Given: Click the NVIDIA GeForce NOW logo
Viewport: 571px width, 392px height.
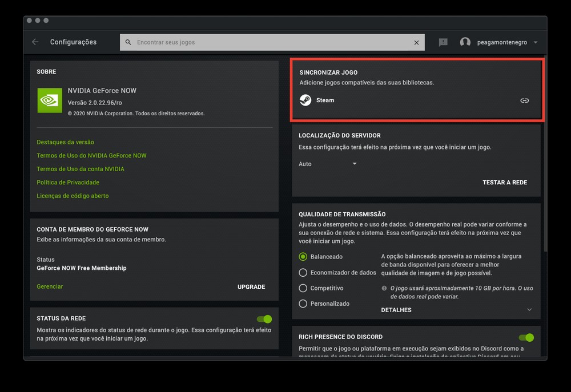Looking at the screenshot, I should [50, 100].
